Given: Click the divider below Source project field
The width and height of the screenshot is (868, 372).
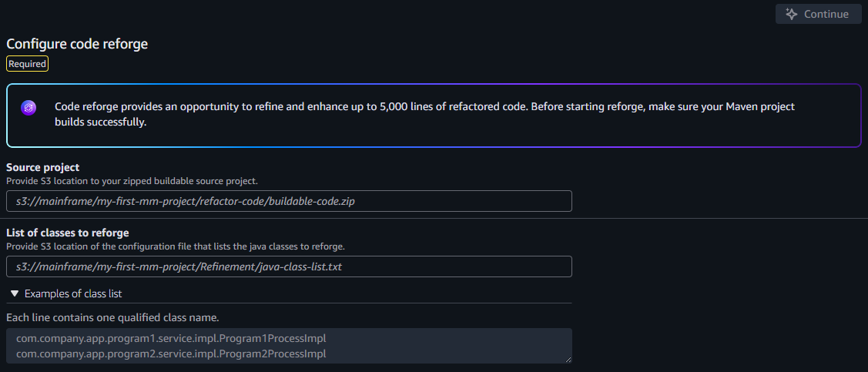Looking at the screenshot, I should [434, 219].
